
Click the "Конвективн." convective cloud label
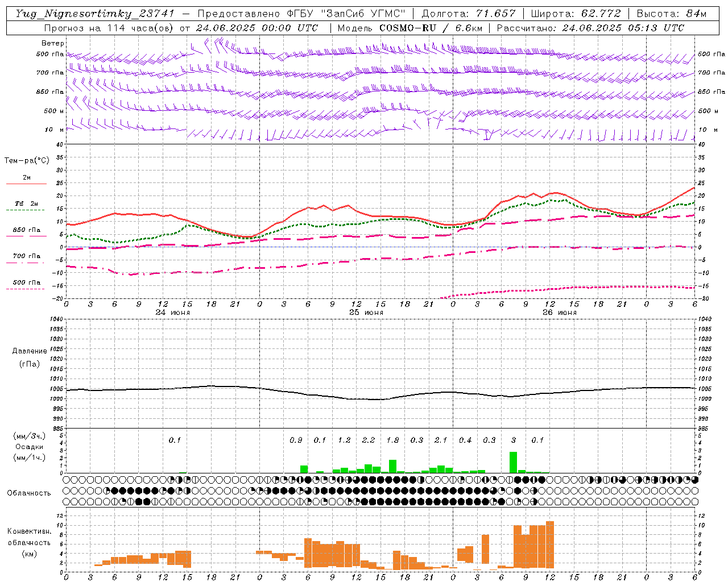[x=30, y=531]
